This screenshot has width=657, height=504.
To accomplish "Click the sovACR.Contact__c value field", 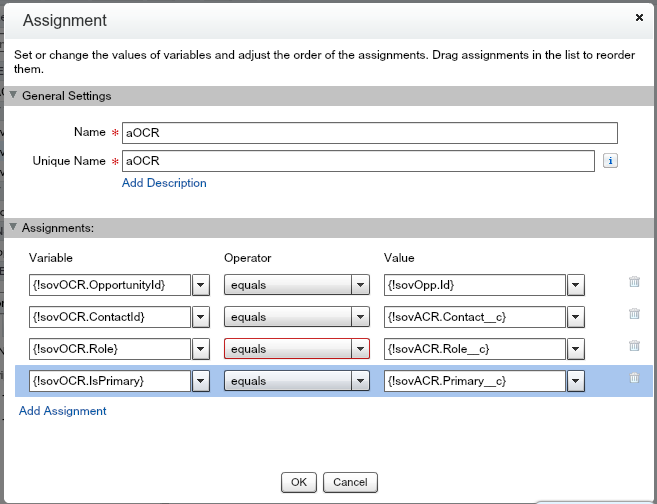I will tap(474, 317).
